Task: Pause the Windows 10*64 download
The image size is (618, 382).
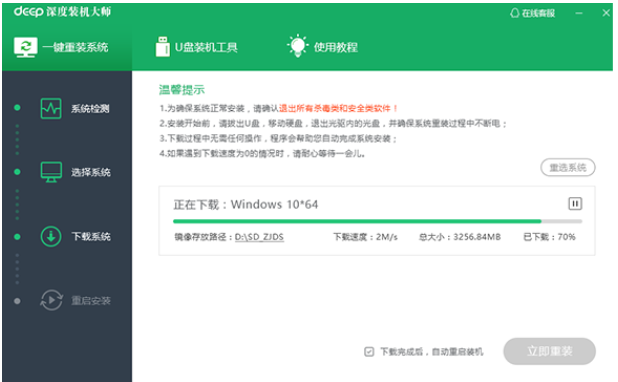Action: coord(575,204)
